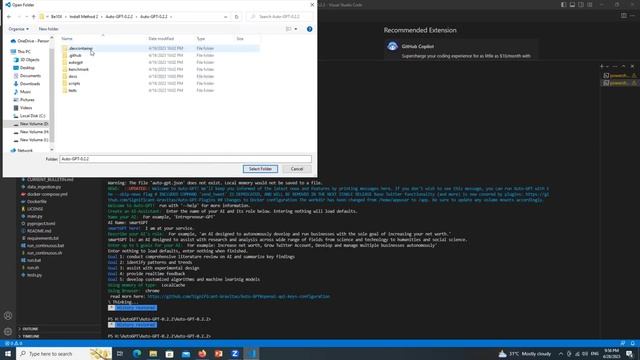
Task: Refresh the Open Folder dialog listing
Action: (x=236, y=17)
